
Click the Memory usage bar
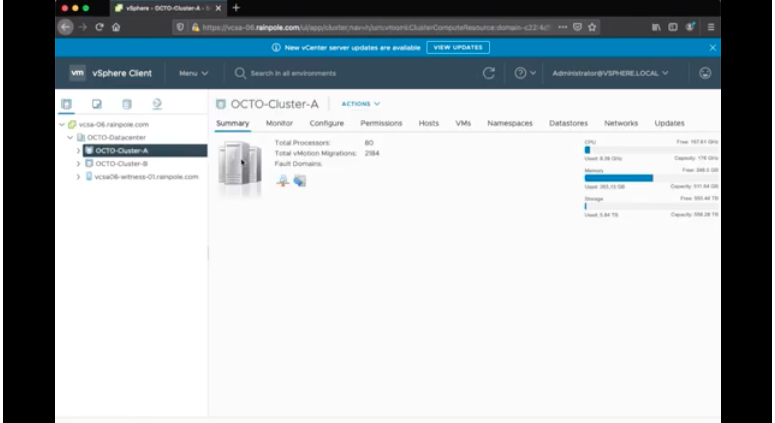[x=651, y=178]
